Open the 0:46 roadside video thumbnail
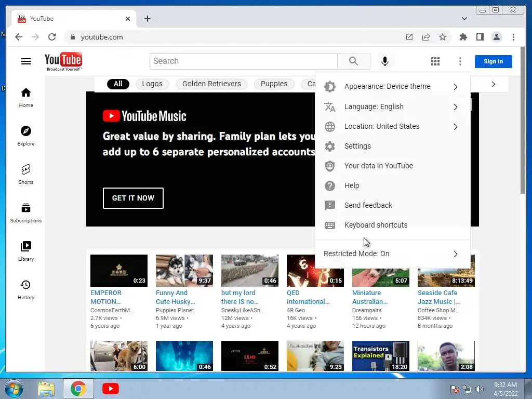Viewport: 532px width, 399px height. click(250, 270)
